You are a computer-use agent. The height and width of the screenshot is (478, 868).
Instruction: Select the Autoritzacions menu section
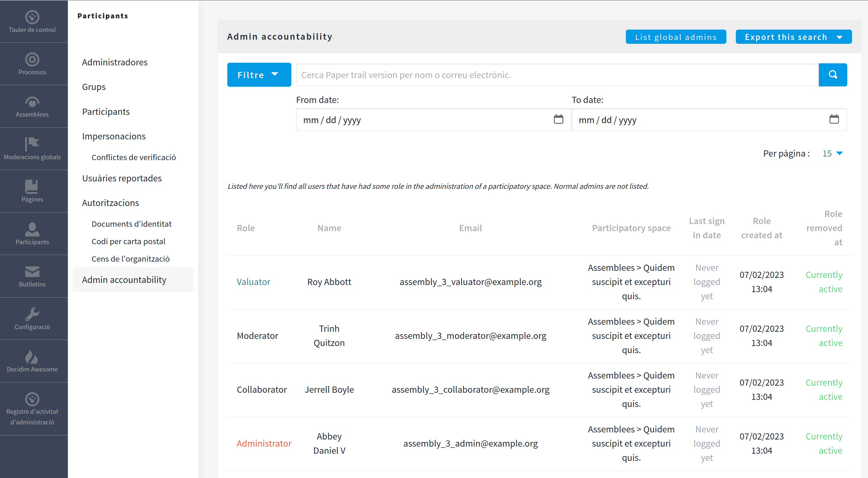coord(111,202)
